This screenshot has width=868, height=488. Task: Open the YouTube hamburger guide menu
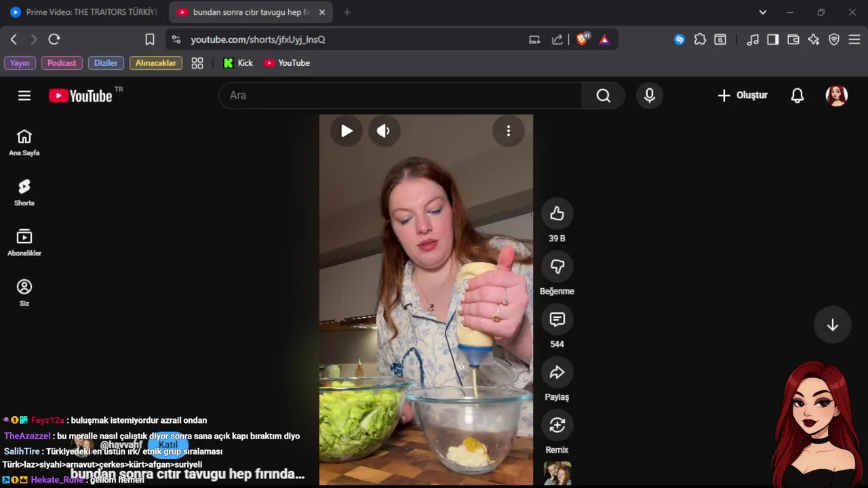coord(24,96)
